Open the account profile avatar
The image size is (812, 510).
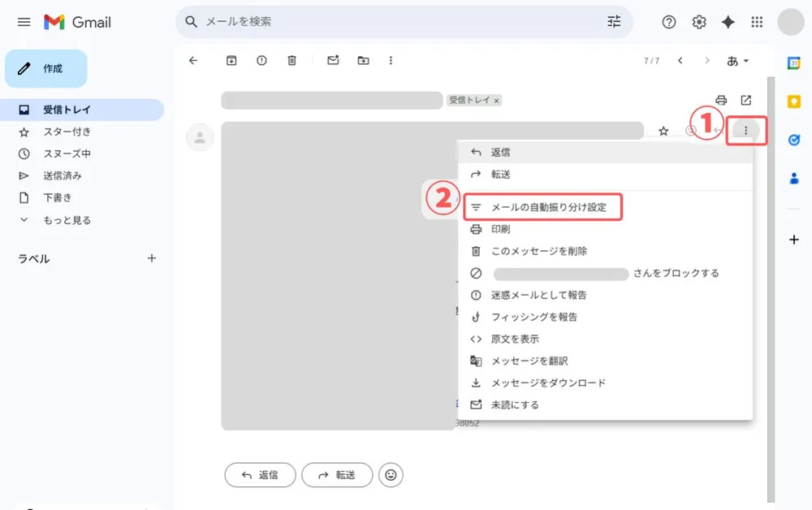tap(790, 22)
